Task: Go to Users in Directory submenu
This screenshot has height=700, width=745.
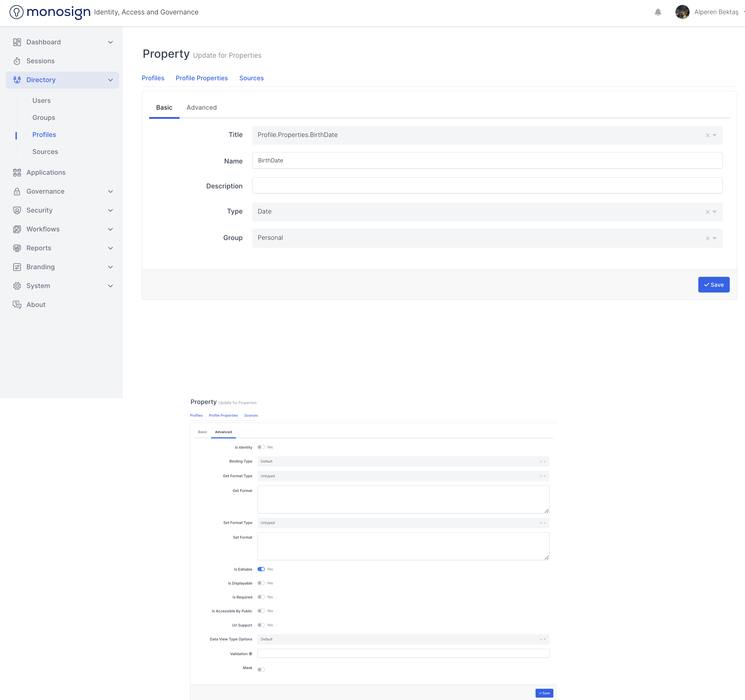Action: [41, 101]
